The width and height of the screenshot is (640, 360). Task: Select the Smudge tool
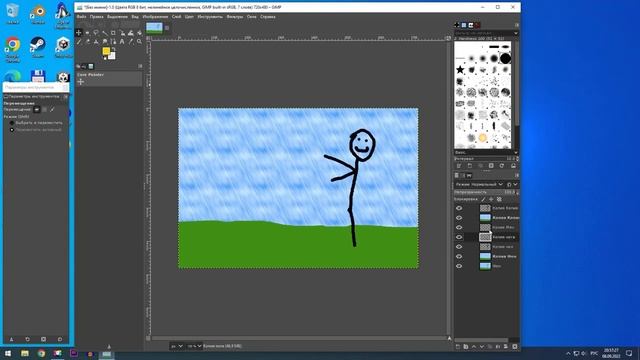(x=105, y=42)
